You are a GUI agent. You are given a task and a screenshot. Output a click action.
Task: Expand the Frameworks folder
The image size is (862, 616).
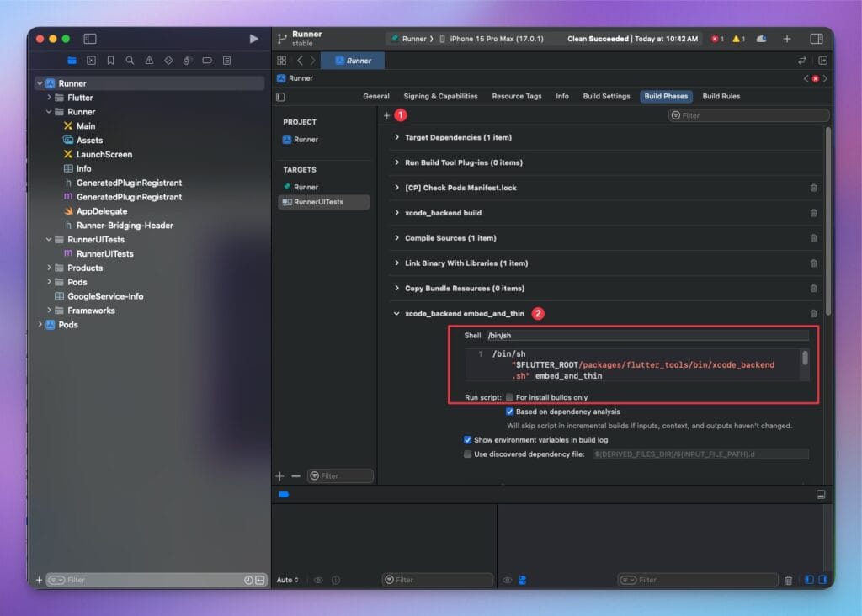click(x=49, y=311)
